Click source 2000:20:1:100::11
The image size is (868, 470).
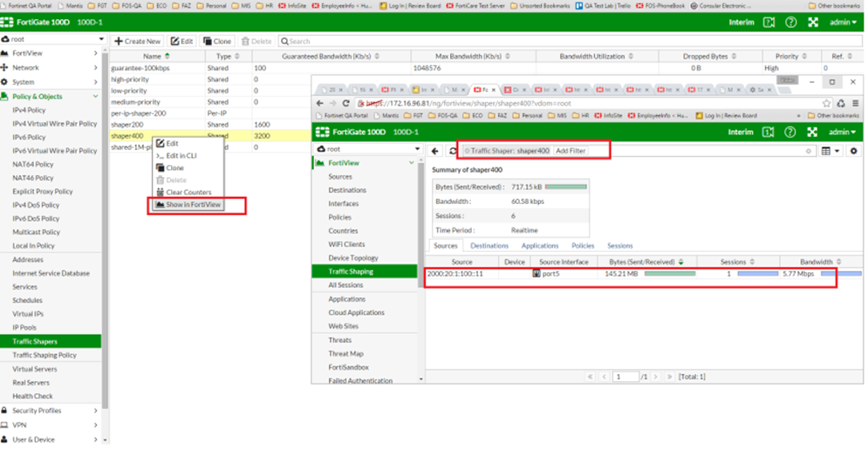(x=455, y=274)
